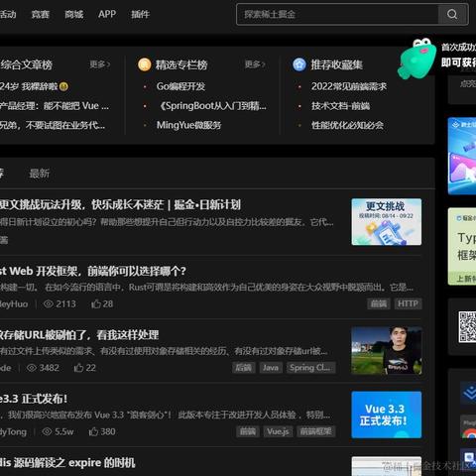Viewport: 476px width, 476px height.
Task: Click the view-count eye icon beside 3482
Action: pyautogui.click(x=32, y=368)
